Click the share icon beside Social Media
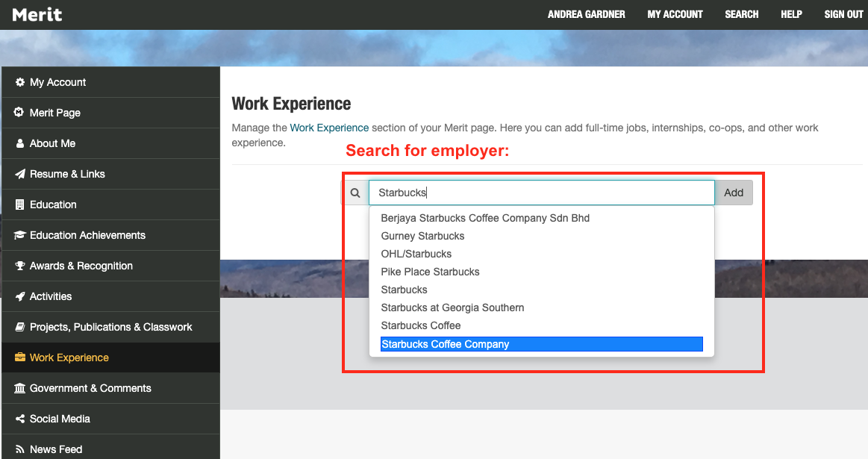The width and height of the screenshot is (868, 459). point(20,419)
